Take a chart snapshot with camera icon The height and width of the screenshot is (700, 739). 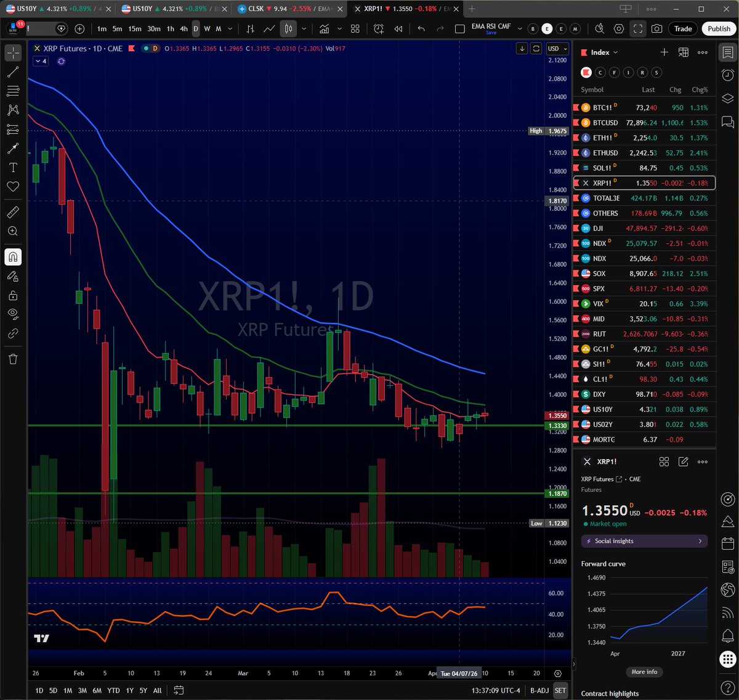(x=657, y=29)
